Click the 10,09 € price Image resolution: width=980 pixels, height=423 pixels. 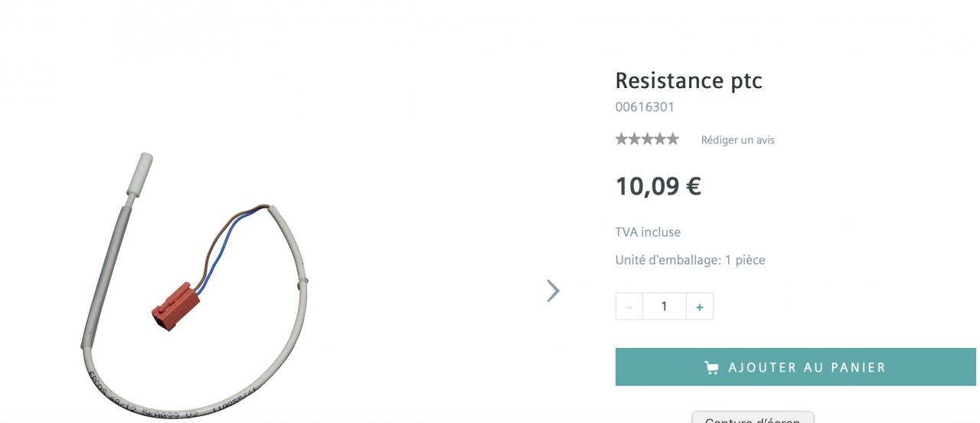658,186
